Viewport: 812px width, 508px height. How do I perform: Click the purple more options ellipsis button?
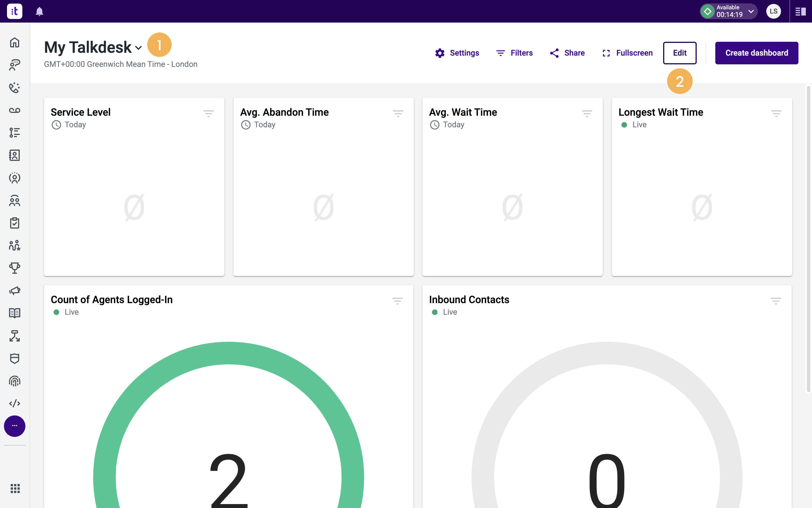coord(14,426)
